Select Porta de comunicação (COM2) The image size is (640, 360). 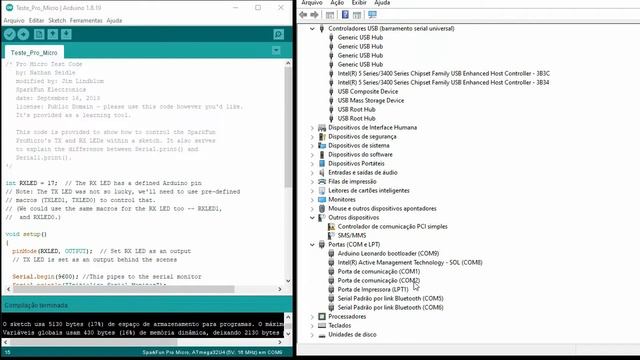(379, 280)
